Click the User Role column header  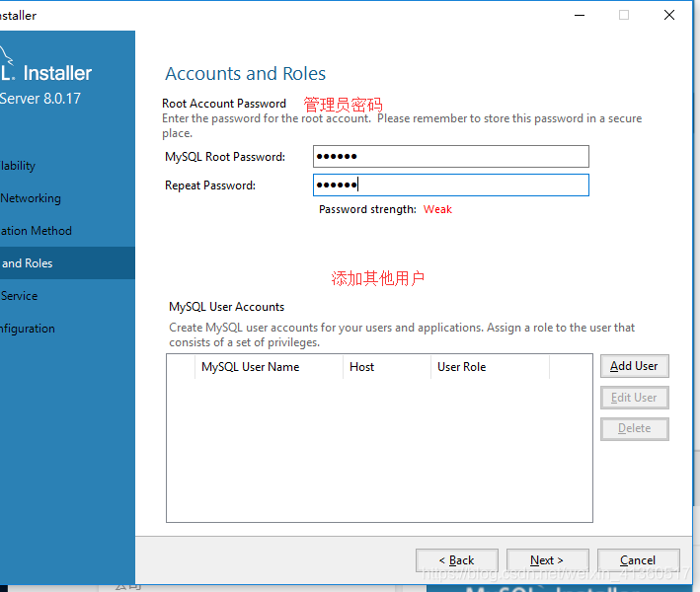tap(490, 367)
